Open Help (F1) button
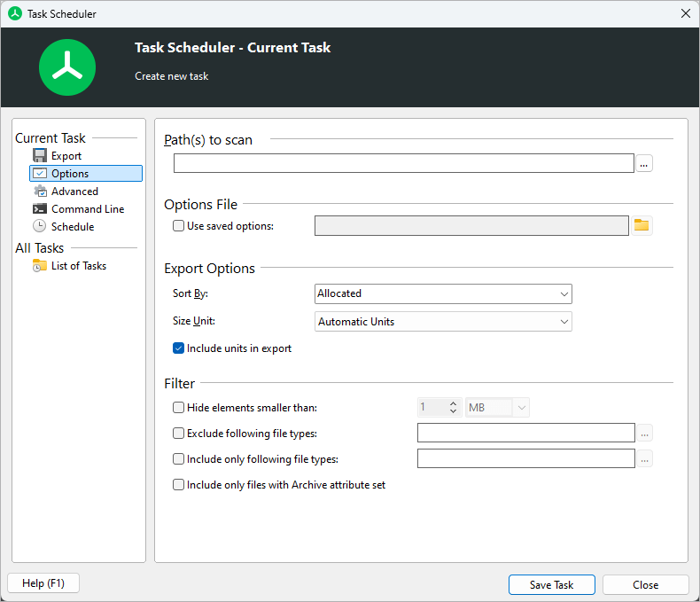700x602 pixels. pos(43,583)
